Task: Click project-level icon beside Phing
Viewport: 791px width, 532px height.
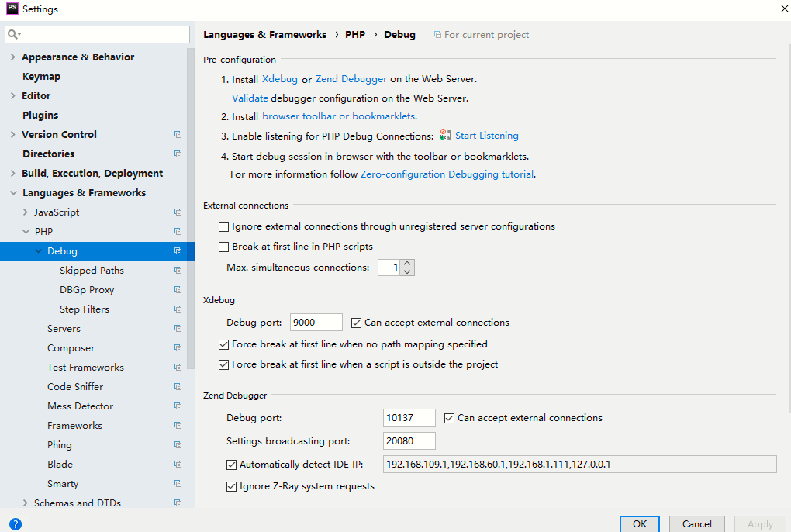Action: click(178, 445)
